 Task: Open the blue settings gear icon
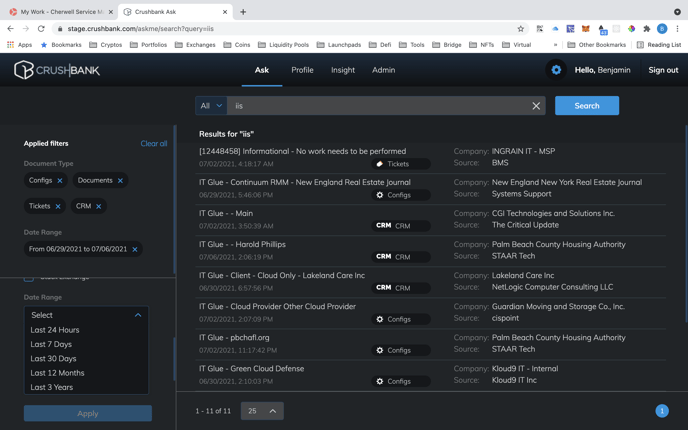coord(556,70)
